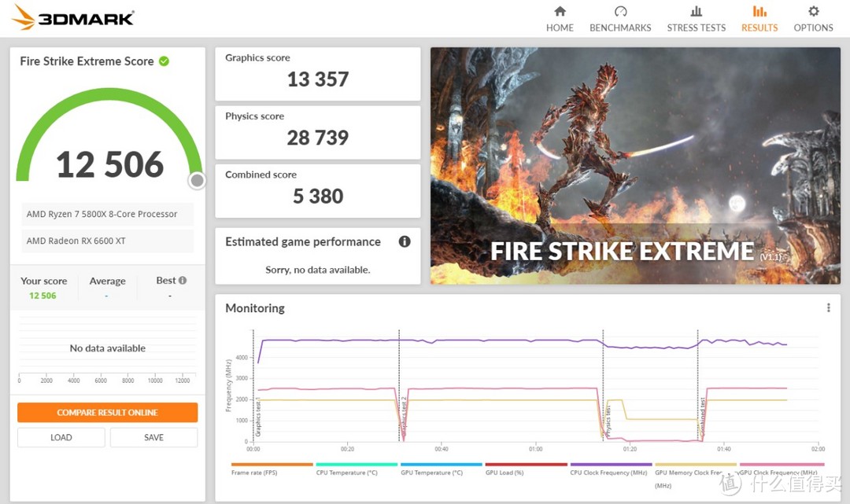Click COMPARE RESULT ONLINE button

(x=107, y=413)
